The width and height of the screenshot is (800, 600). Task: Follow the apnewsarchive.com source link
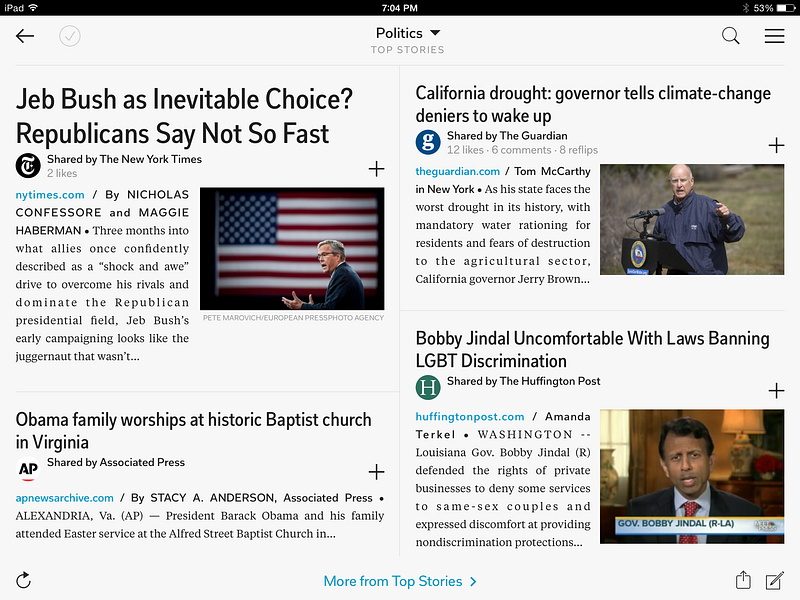tap(64, 498)
